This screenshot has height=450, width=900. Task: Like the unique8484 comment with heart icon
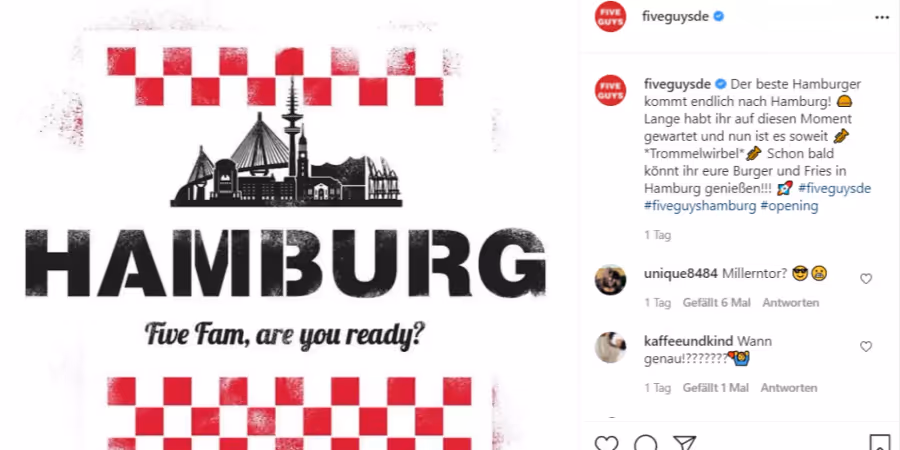pyautogui.click(x=866, y=279)
